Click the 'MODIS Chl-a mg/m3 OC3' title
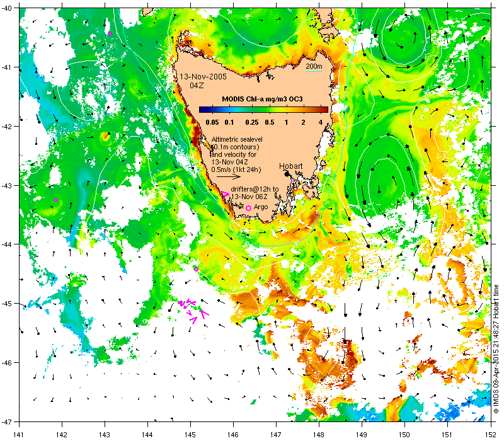 click(x=262, y=99)
